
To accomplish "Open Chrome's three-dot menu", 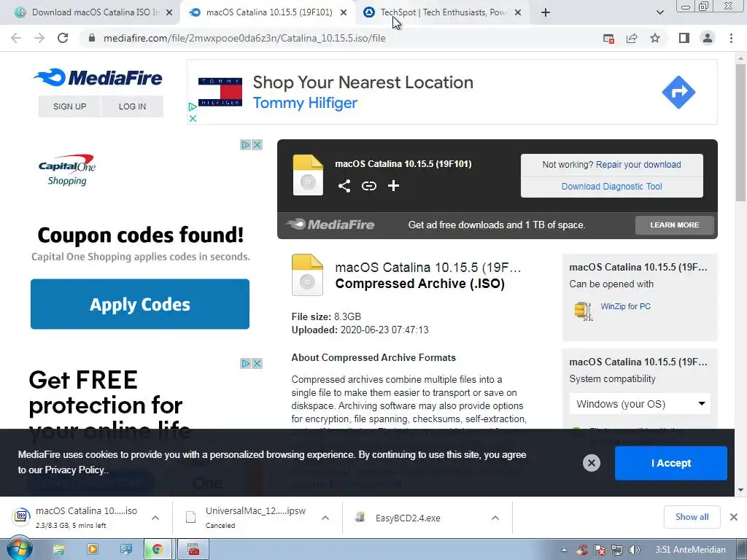I will [x=731, y=38].
